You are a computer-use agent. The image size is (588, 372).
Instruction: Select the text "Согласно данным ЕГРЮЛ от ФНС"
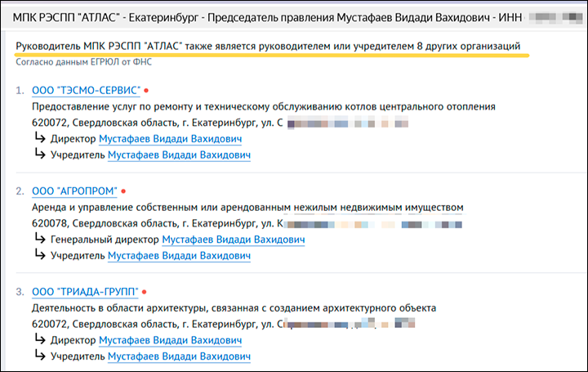[83, 62]
